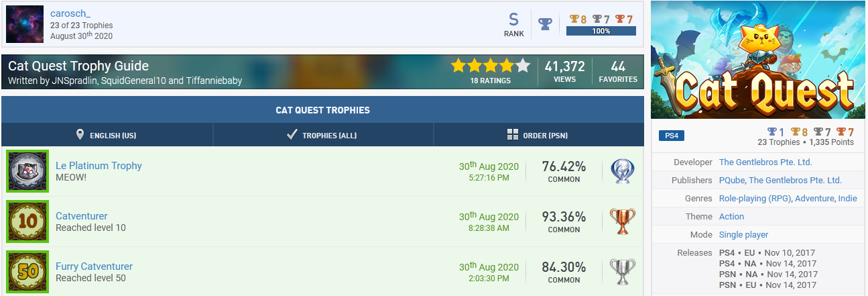
Task: Open the Cat Quest cover art image
Action: click(x=759, y=60)
